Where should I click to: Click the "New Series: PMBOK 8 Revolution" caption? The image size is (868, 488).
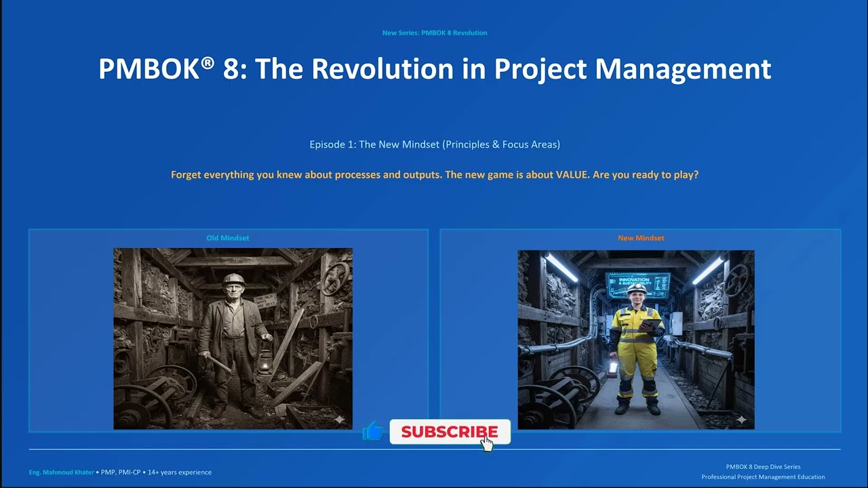click(435, 33)
